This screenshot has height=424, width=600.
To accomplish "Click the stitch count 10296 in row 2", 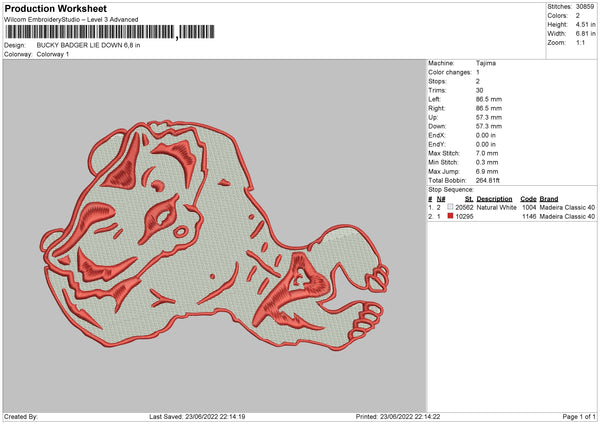I will pos(464,217).
